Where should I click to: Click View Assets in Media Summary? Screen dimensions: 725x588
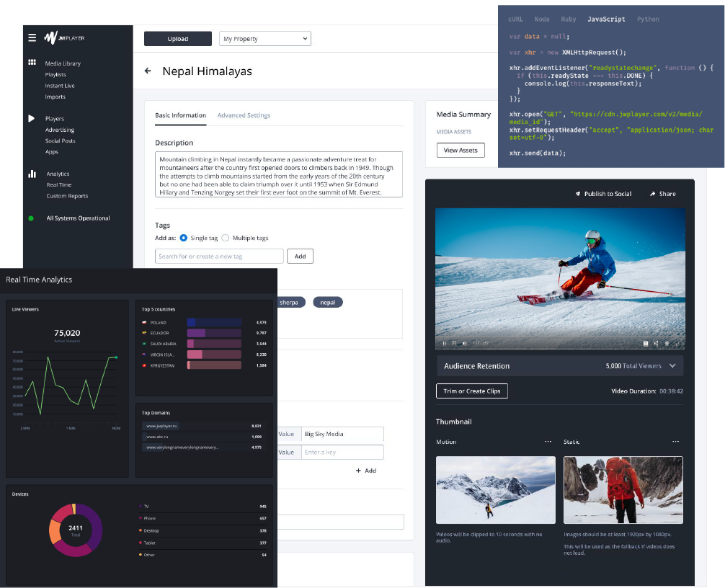(461, 150)
